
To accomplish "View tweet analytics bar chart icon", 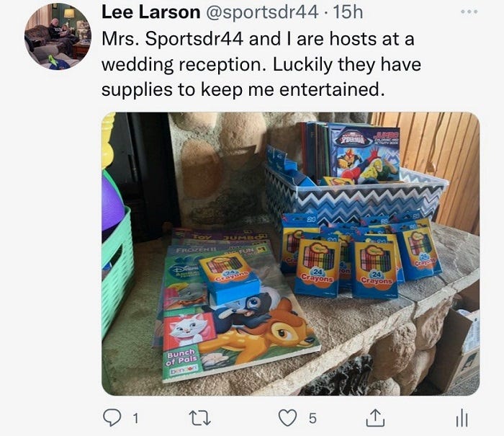I will (462, 418).
